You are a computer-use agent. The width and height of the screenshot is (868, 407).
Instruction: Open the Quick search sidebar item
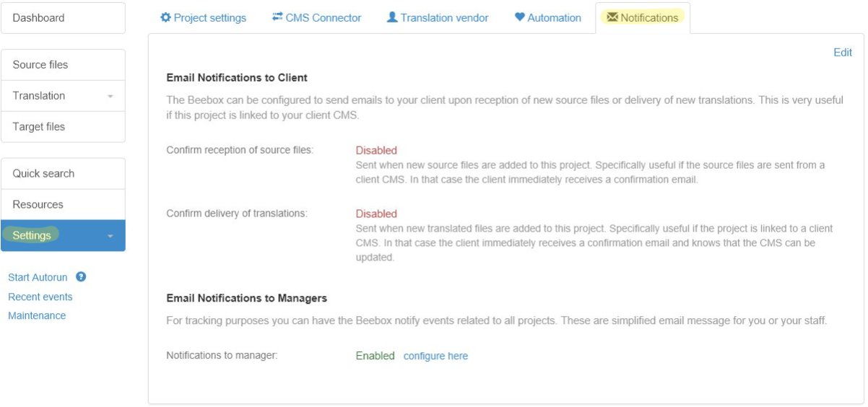click(x=43, y=174)
